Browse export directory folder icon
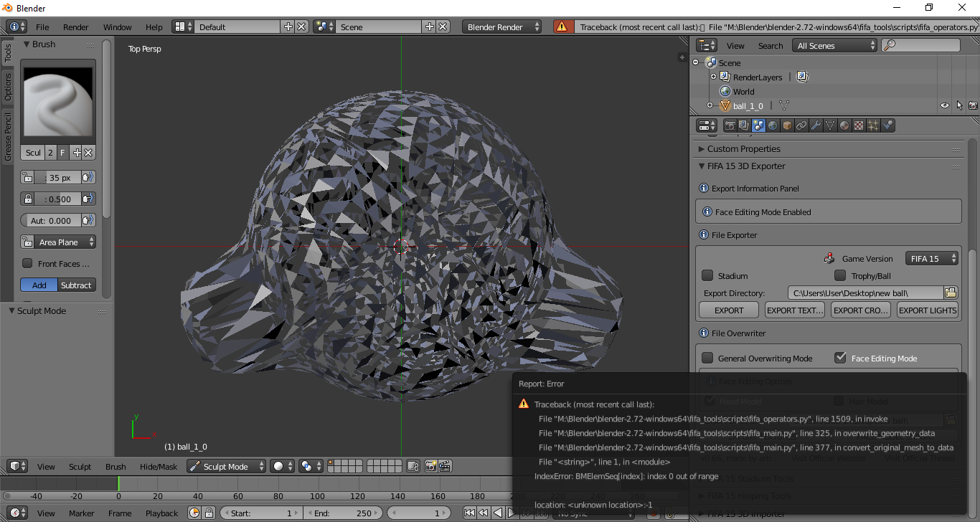The width and height of the screenshot is (980, 522). click(951, 293)
